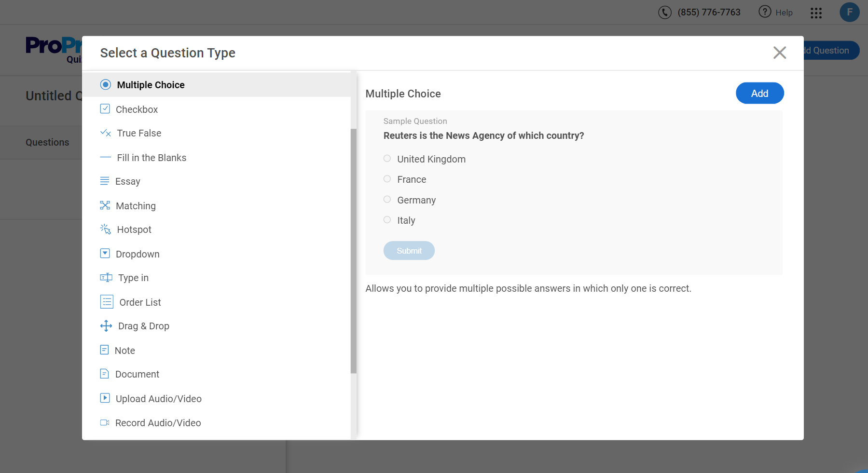Choose Dropdown question type from list
The width and height of the screenshot is (868, 473).
[x=138, y=254]
